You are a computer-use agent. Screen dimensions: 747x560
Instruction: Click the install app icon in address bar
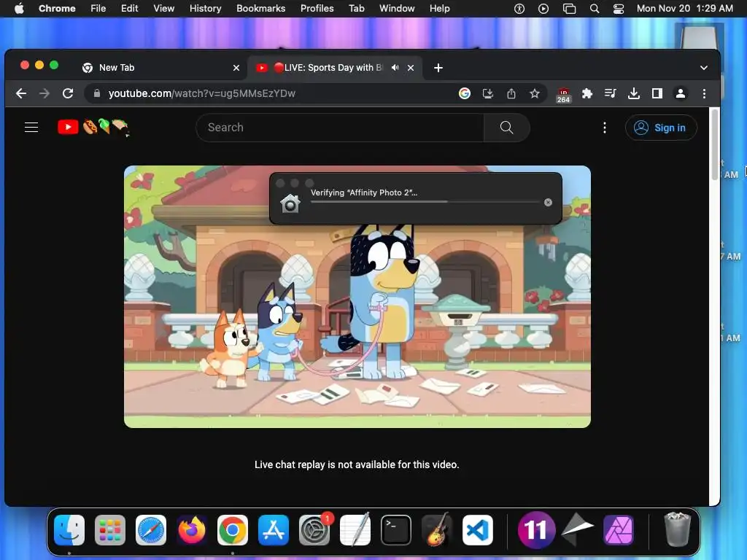pyautogui.click(x=488, y=93)
